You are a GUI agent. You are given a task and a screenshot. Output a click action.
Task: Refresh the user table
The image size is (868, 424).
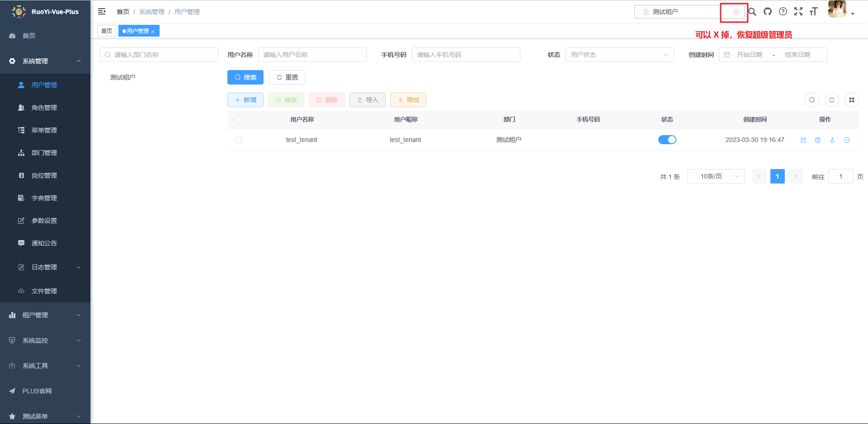pos(832,100)
